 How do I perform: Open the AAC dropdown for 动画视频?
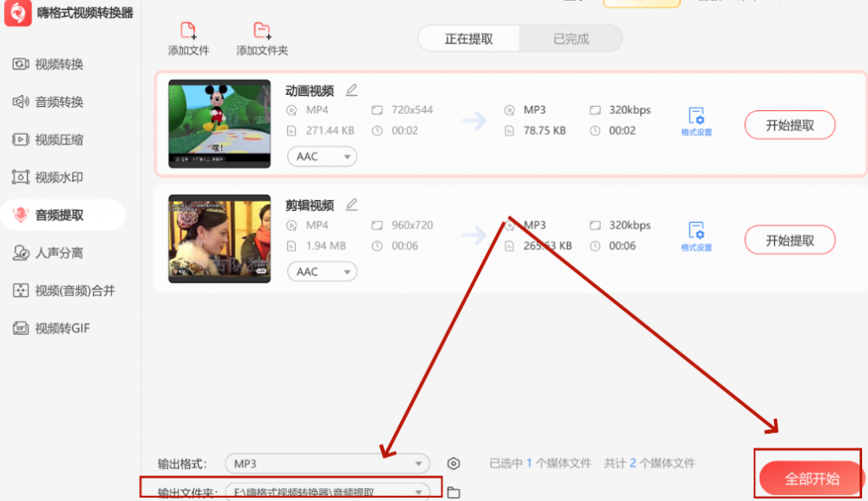coord(322,156)
